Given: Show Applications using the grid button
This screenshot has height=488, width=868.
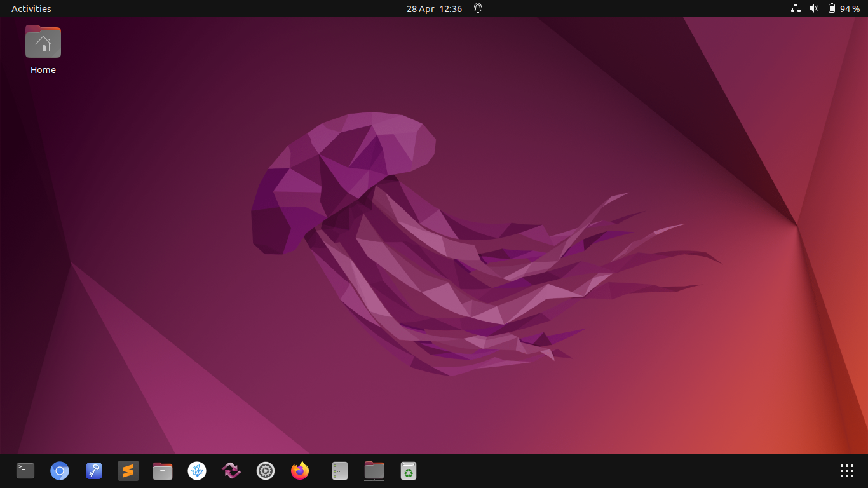Looking at the screenshot, I should tap(846, 471).
